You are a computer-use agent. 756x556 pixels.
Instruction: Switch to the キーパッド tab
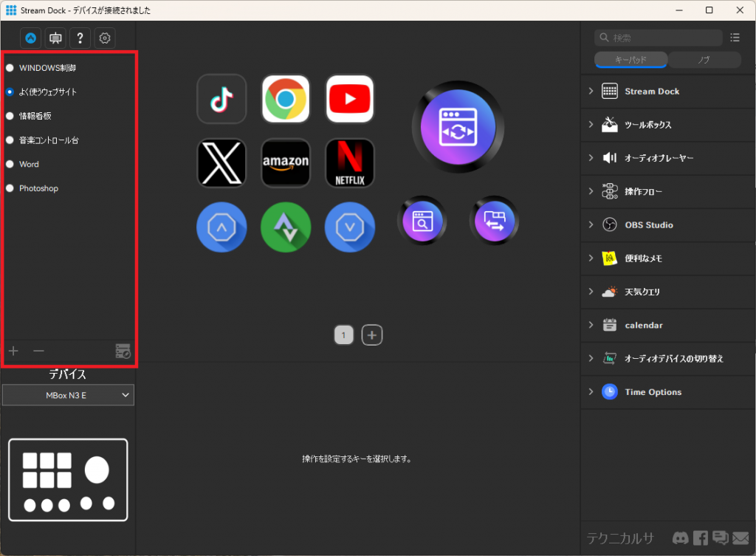[x=630, y=60]
